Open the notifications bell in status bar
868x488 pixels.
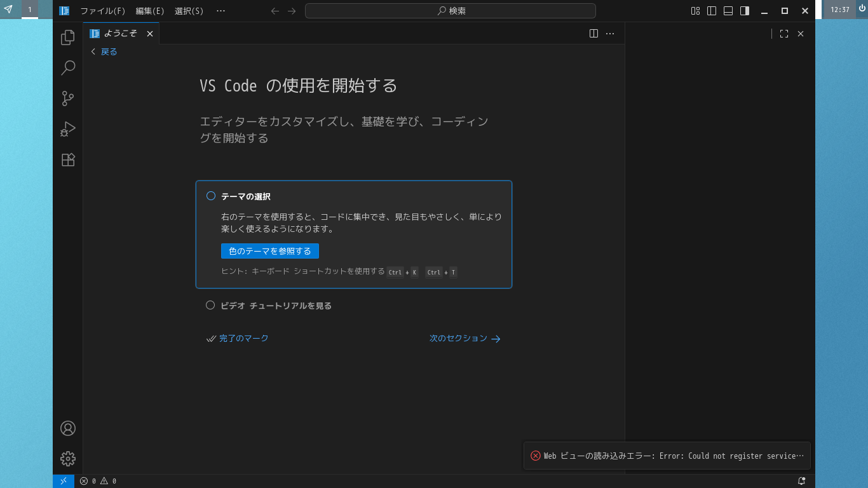click(801, 481)
